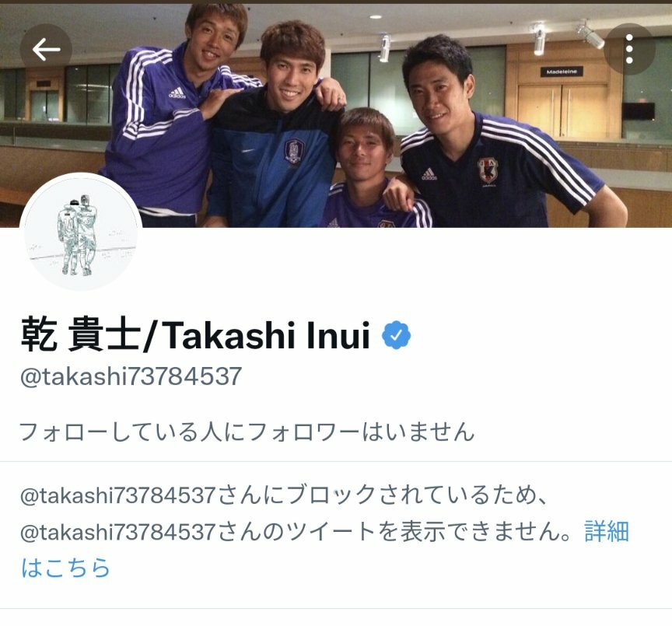Viewport: 672px width, 626px height.
Task: Click the Madeleine door sign in the header
Action: coord(562,72)
